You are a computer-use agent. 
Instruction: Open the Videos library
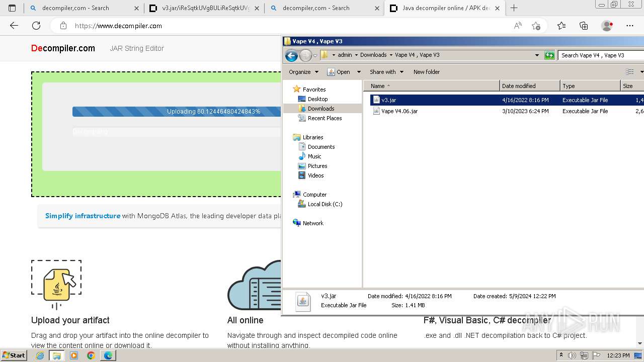(315, 175)
